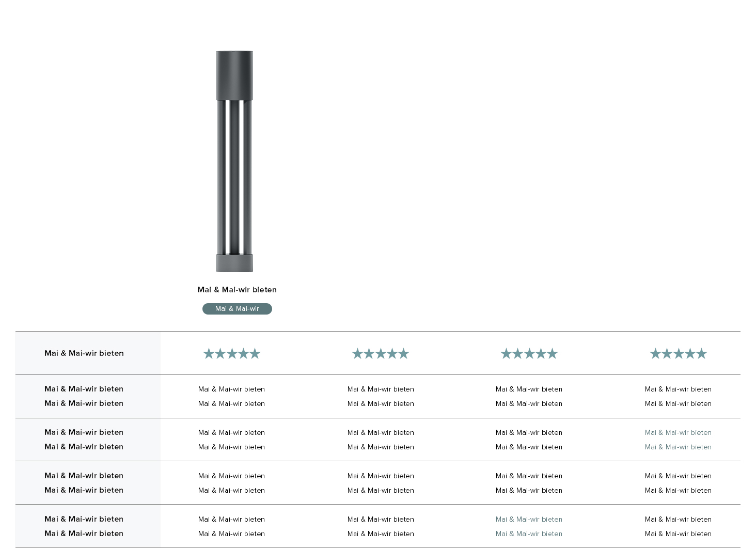Open the lower teal link in the last column
This screenshot has height=548, width=756.
pyautogui.click(x=678, y=447)
